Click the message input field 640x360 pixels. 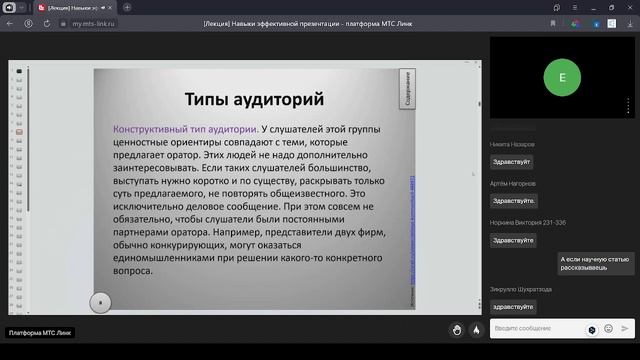tap(539, 329)
